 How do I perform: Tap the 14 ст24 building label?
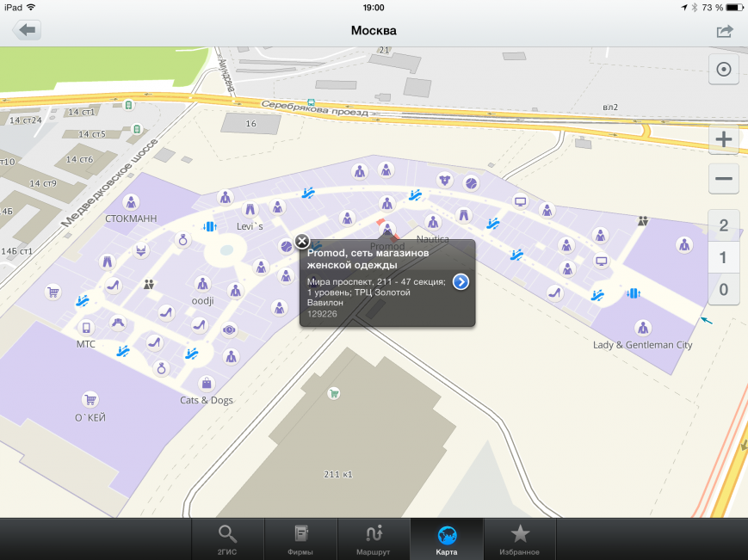coord(25,120)
